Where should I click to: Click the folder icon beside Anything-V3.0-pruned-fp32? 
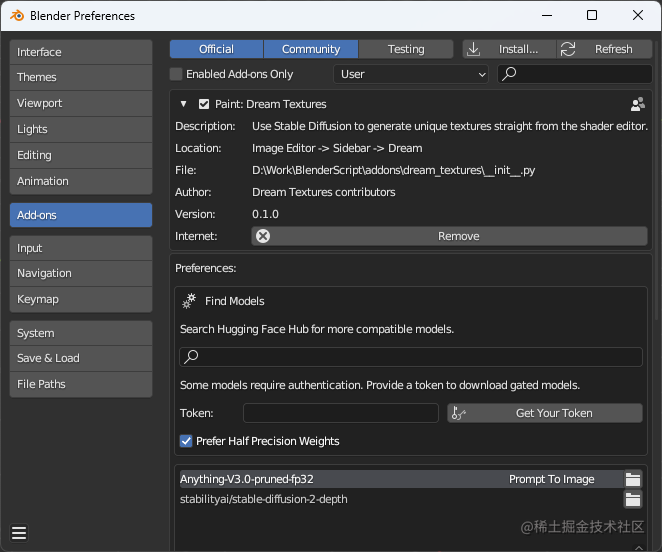pos(632,479)
